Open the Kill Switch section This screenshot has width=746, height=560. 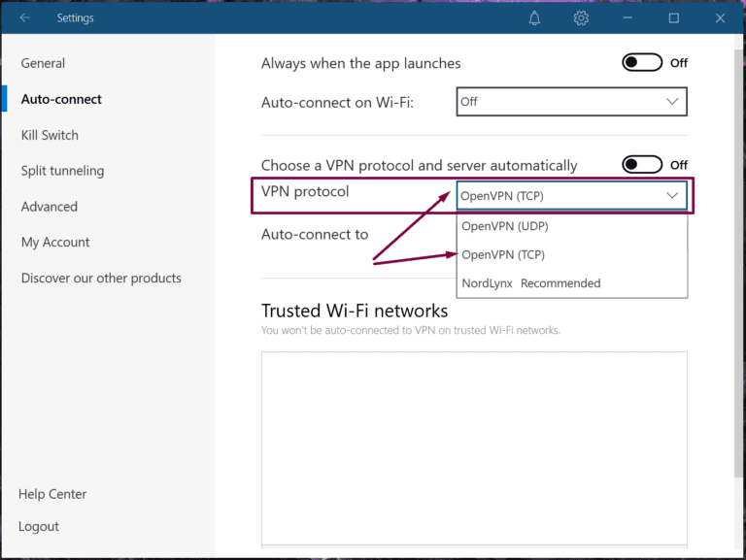(50, 135)
